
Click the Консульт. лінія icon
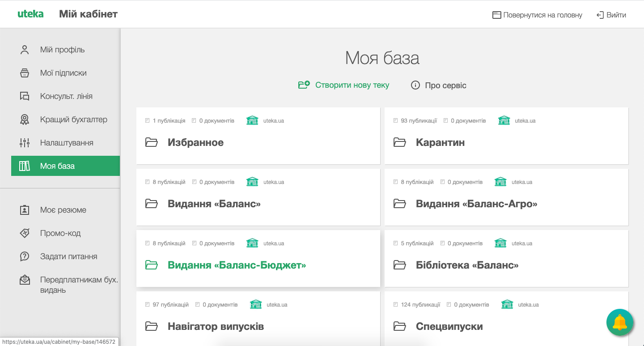pyautogui.click(x=25, y=96)
